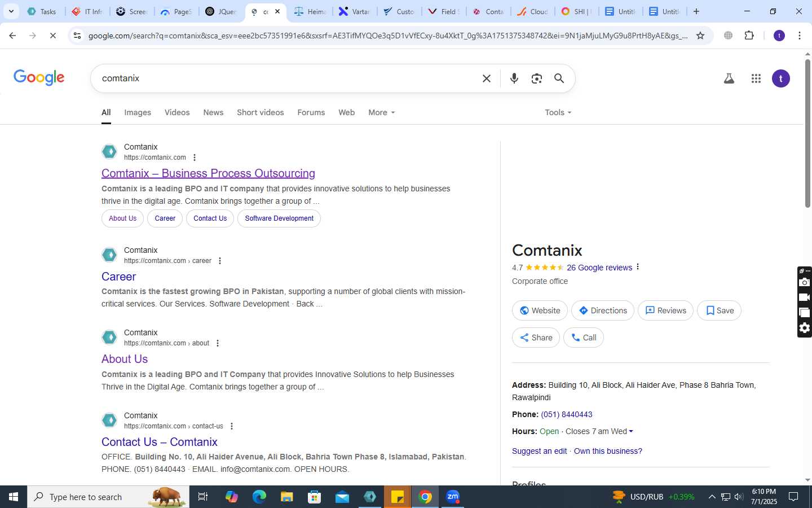812x508 pixels.
Task: Call Comtanix using Call button
Action: tap(584, 338)
